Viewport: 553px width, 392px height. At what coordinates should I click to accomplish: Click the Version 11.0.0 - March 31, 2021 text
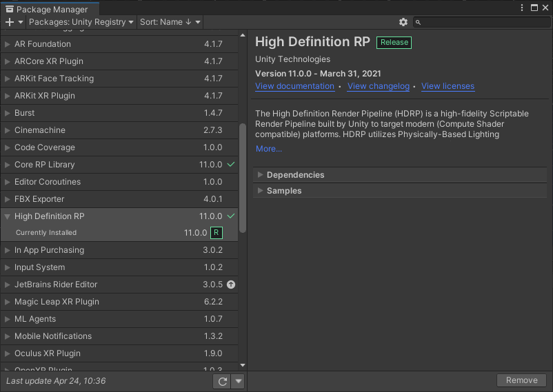point(318,74)
